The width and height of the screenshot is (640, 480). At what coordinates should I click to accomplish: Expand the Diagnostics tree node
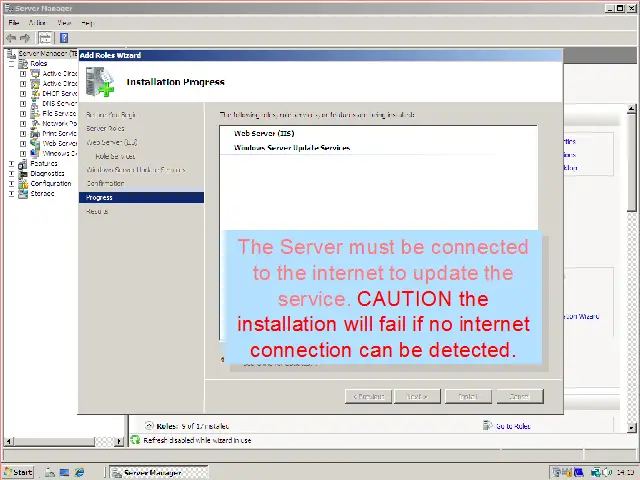(x=11, y=173)
